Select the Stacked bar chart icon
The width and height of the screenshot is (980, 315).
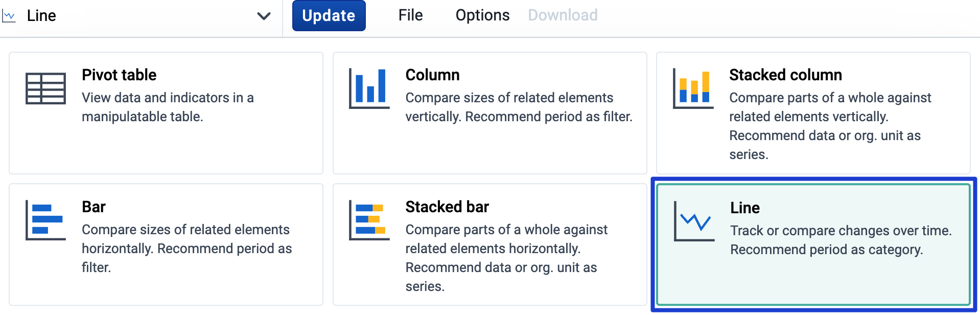click(x=369, y=220)
